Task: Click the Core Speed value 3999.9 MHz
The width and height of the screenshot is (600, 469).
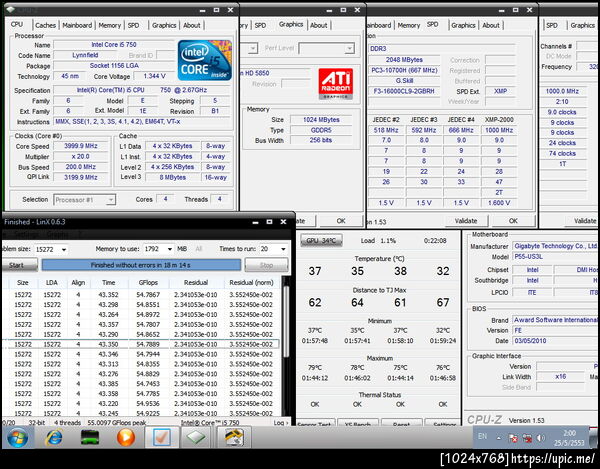Action: tap(80, 146)
